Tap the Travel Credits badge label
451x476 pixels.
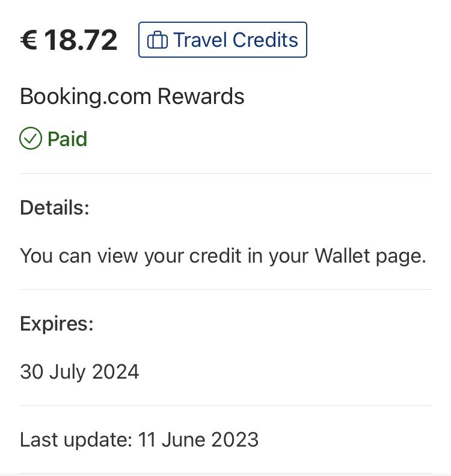(235, 40)
